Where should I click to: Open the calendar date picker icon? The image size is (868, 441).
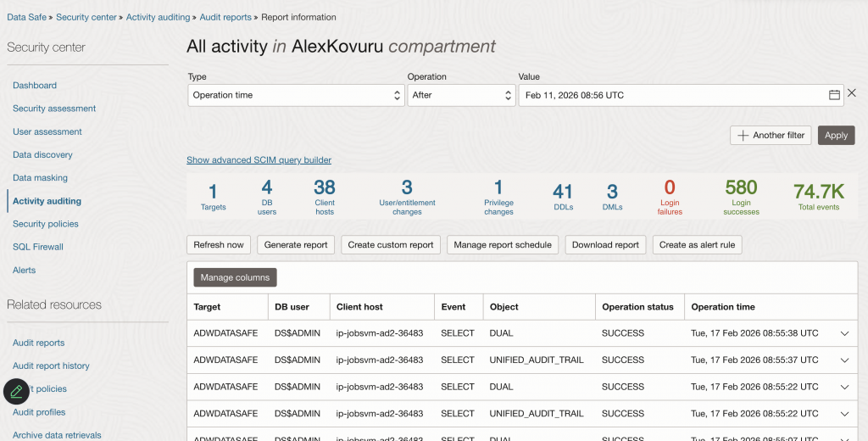coord(834,95)
